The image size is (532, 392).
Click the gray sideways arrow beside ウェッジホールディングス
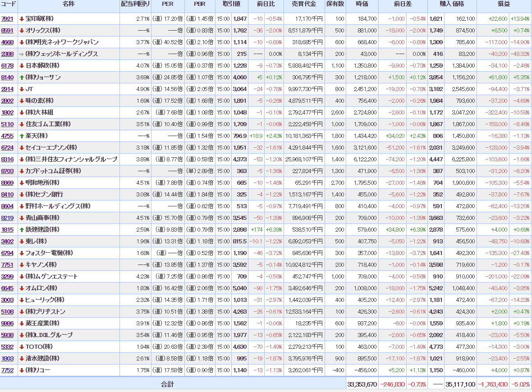point(22,54)
